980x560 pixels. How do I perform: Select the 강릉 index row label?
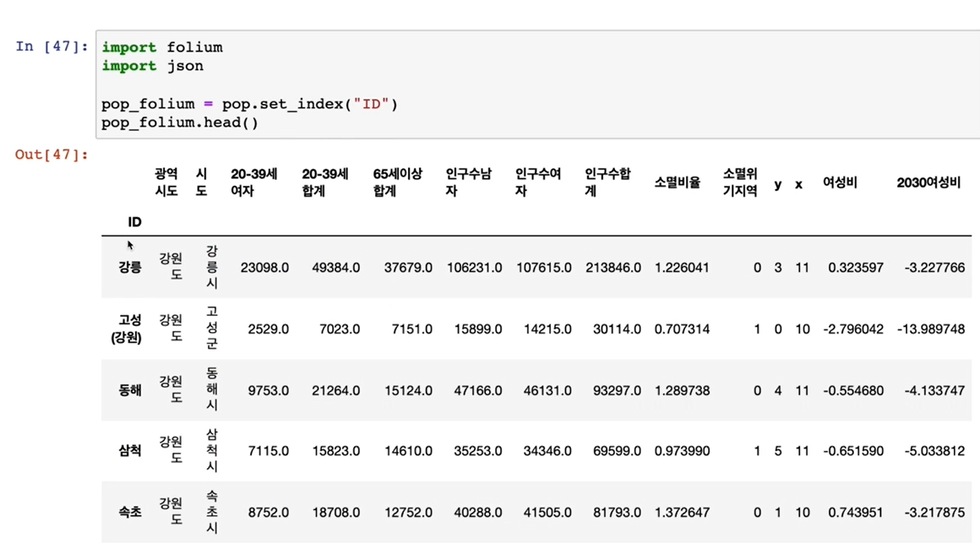pos(130,268)
